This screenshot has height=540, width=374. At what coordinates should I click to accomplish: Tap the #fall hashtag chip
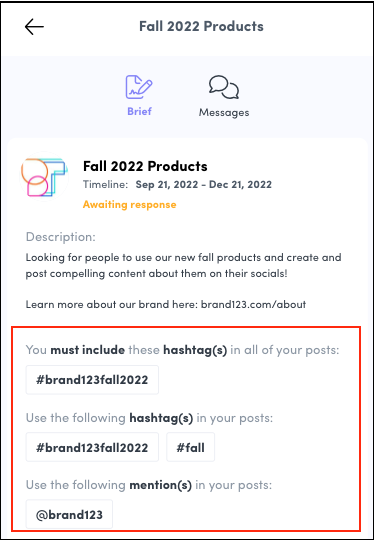pos(190,447)
